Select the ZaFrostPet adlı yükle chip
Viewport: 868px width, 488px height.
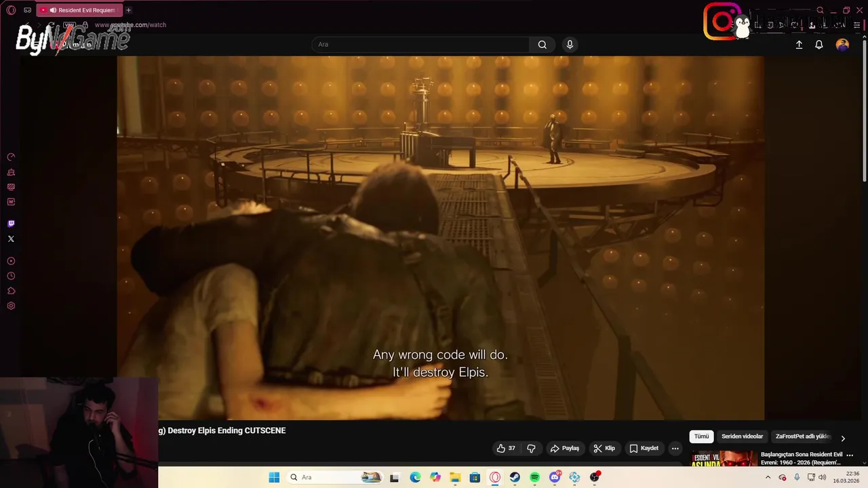802,436
